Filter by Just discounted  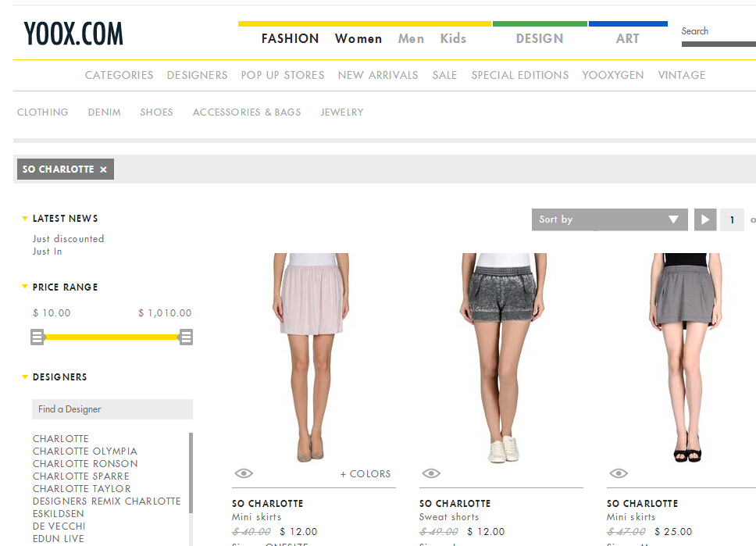[x=69, y=239]
